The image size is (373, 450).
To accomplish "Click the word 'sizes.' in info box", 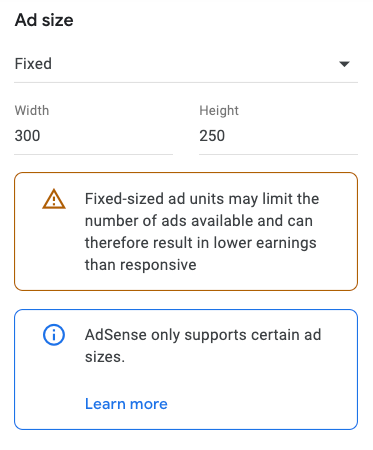I will coord(105,357).
